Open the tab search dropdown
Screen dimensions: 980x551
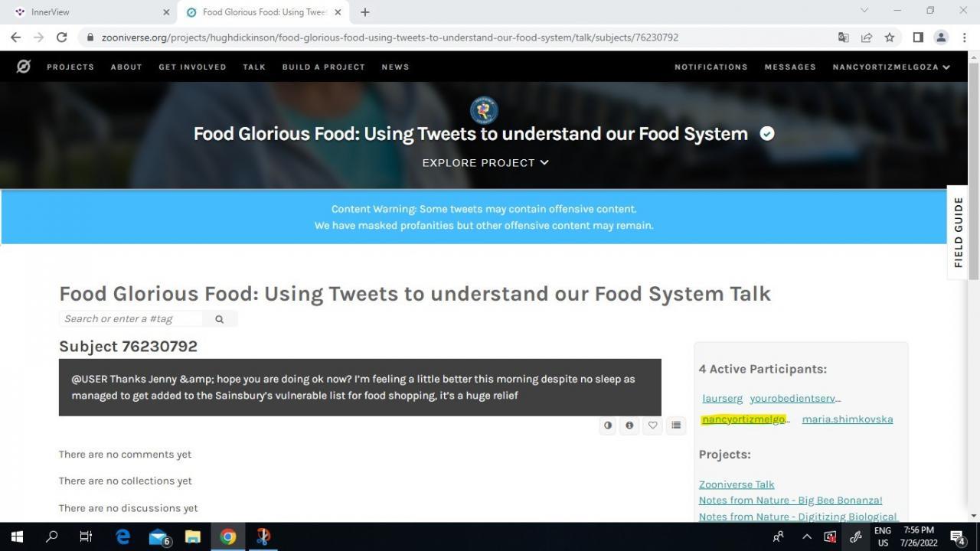click(864, 11)
